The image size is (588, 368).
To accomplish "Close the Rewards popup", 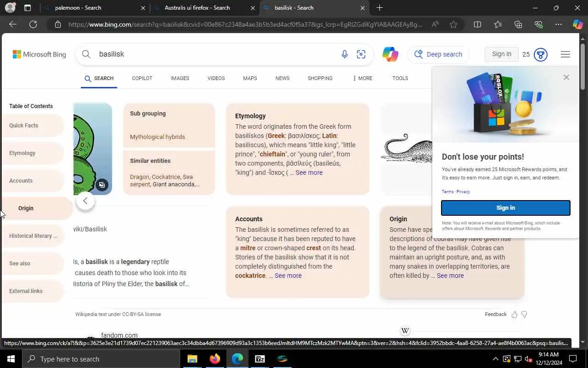I will coord(566,77).
